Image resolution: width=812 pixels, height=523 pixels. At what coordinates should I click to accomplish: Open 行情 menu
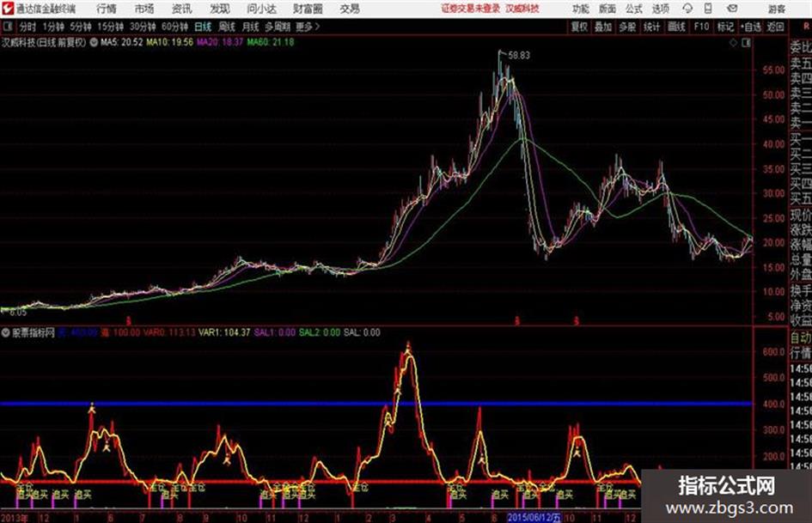(x=107, y=9)
